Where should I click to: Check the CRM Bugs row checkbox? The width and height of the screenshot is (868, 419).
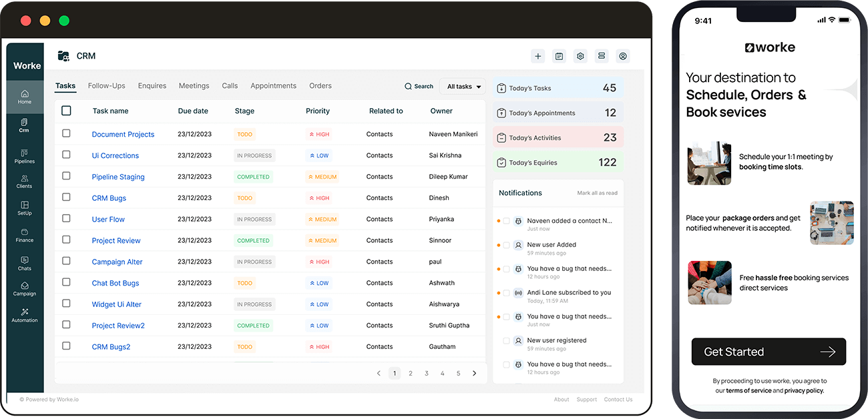click(66, 197)
